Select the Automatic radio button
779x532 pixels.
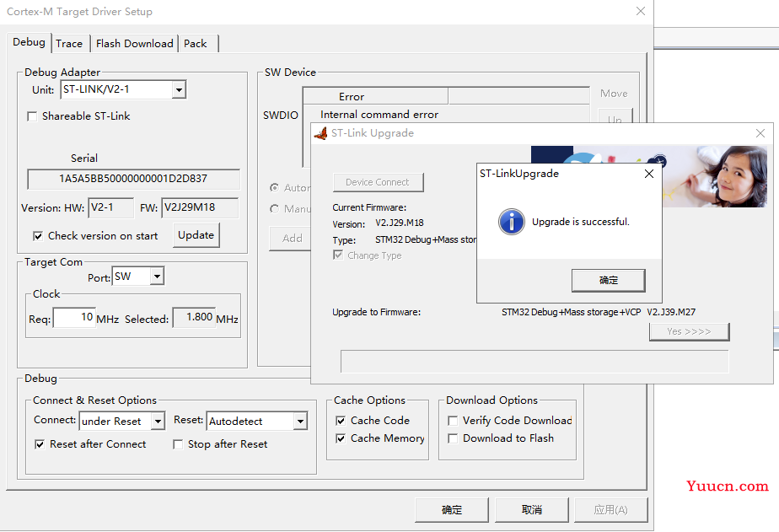274,187
